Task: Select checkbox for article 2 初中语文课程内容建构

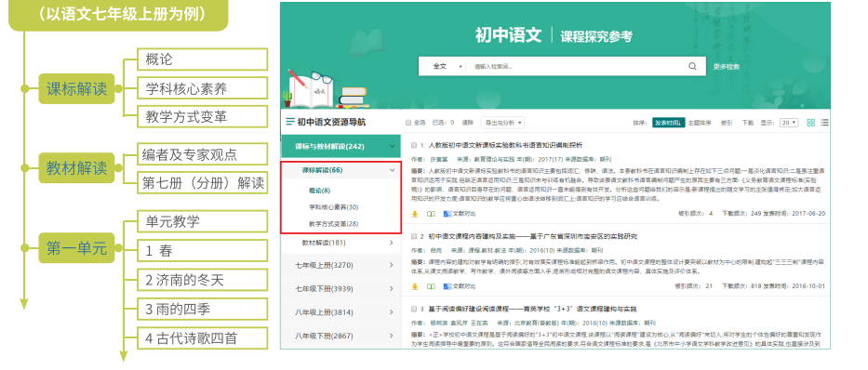Action: 413,237
